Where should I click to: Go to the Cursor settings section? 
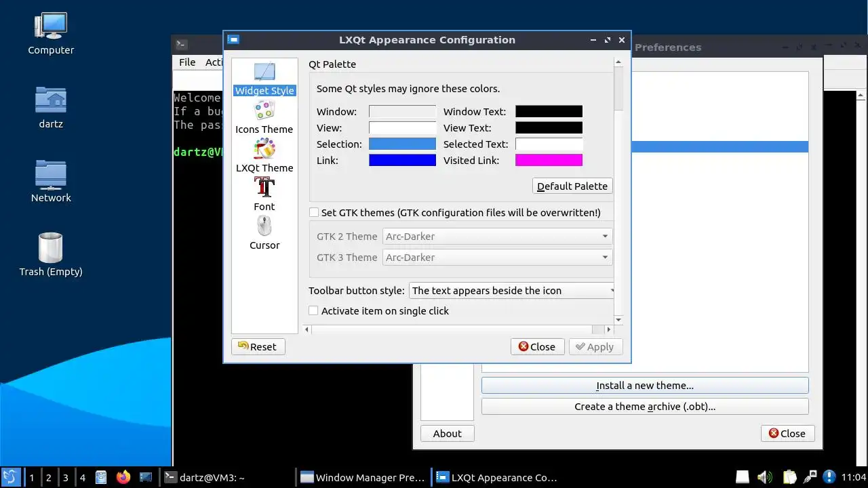point(264,233)
